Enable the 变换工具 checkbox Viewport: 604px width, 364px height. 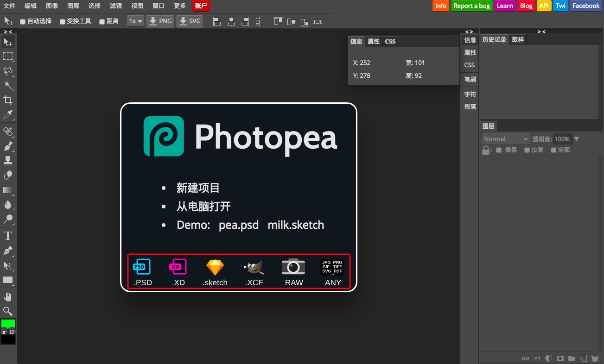click(x=62, y=21)
